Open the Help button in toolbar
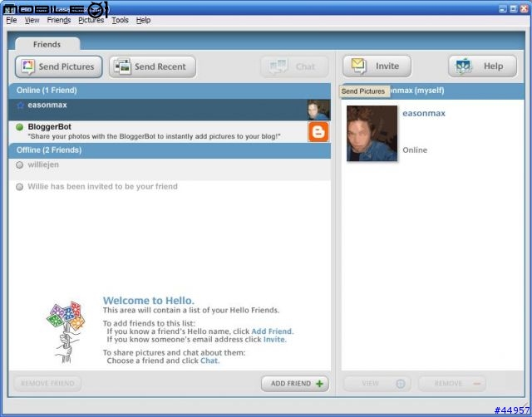This screenshot has width=532, height=417. [x=482, y=66]
